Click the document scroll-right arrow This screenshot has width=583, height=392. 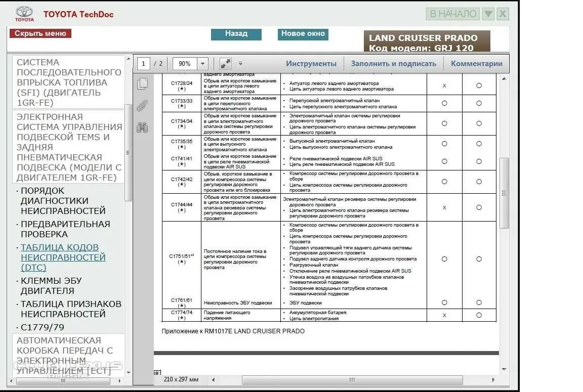[493, 380]
